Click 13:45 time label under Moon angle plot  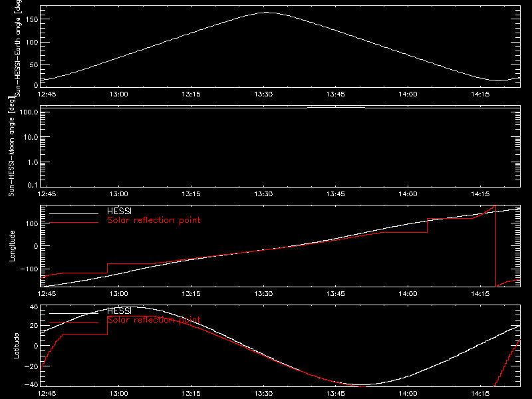click(x=336, y=194)
